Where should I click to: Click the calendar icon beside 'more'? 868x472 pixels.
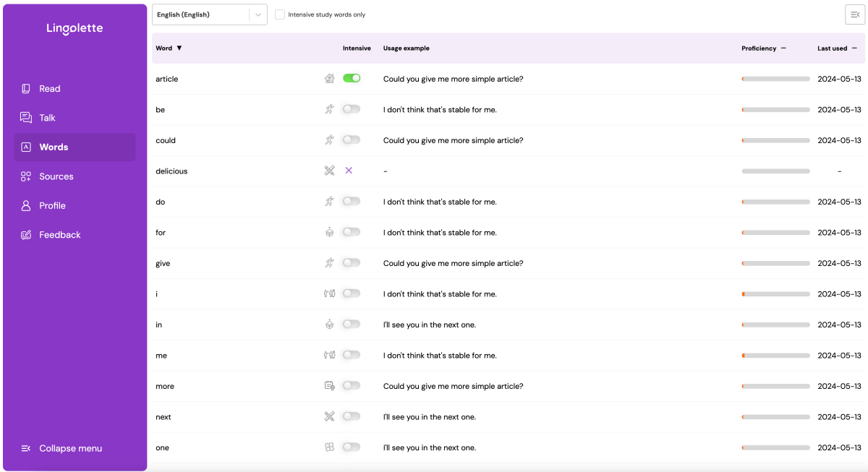coord(329,386)
